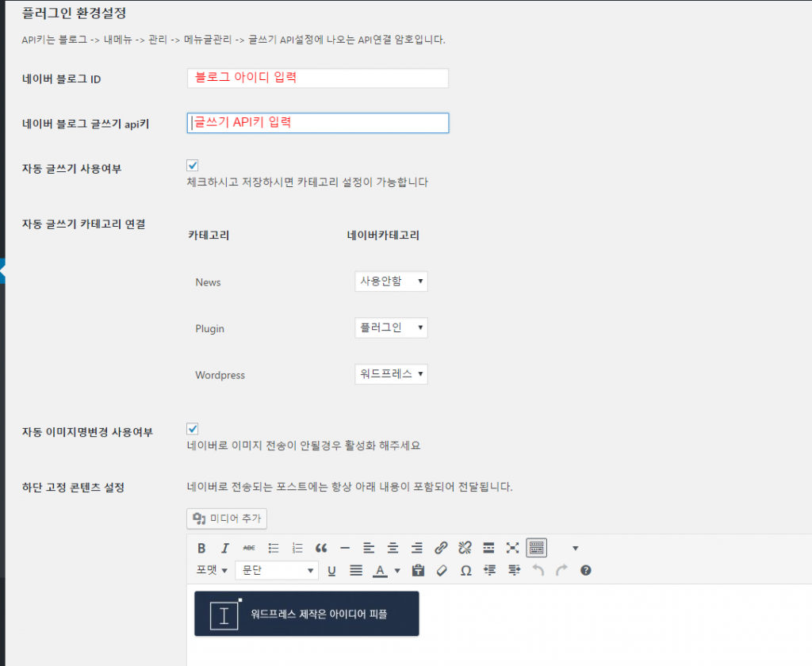Open text color picker arrow
Viewport: 812px width, 666px height.
pos(397,571)
